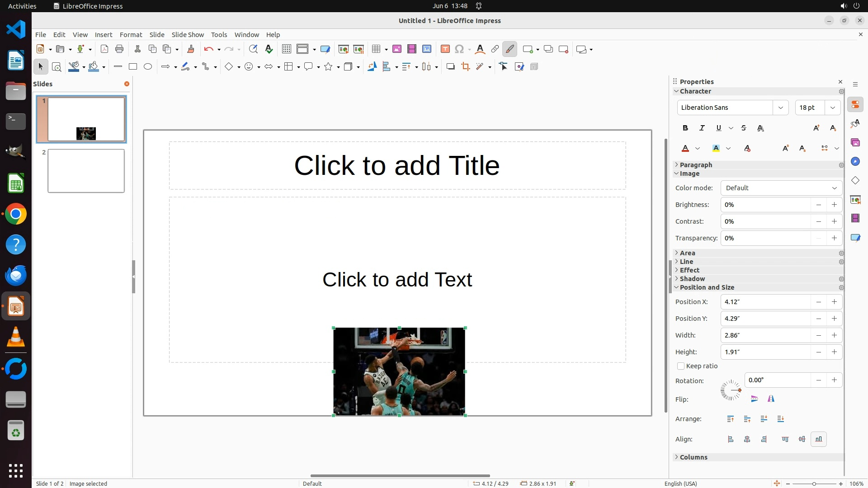The height and width of the screenshot is (488, 868).
Task: Click the Flip Horizontally icon
Action: coord(771,399)
